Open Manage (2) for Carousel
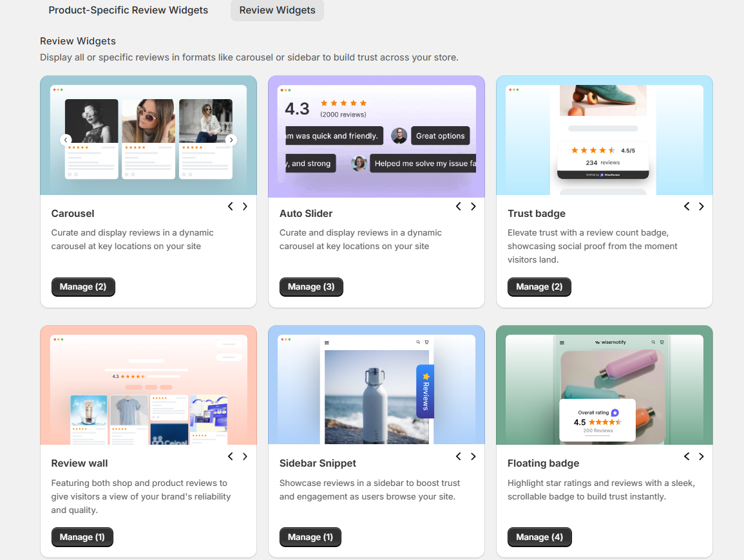744x560 pixels. pos(83,287)
